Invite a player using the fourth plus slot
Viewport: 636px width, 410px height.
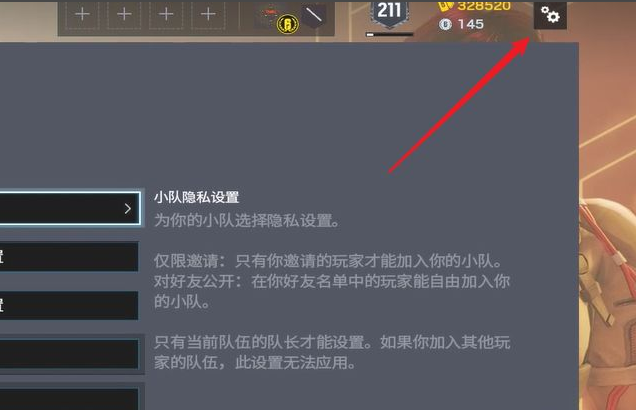coord(208,15)
